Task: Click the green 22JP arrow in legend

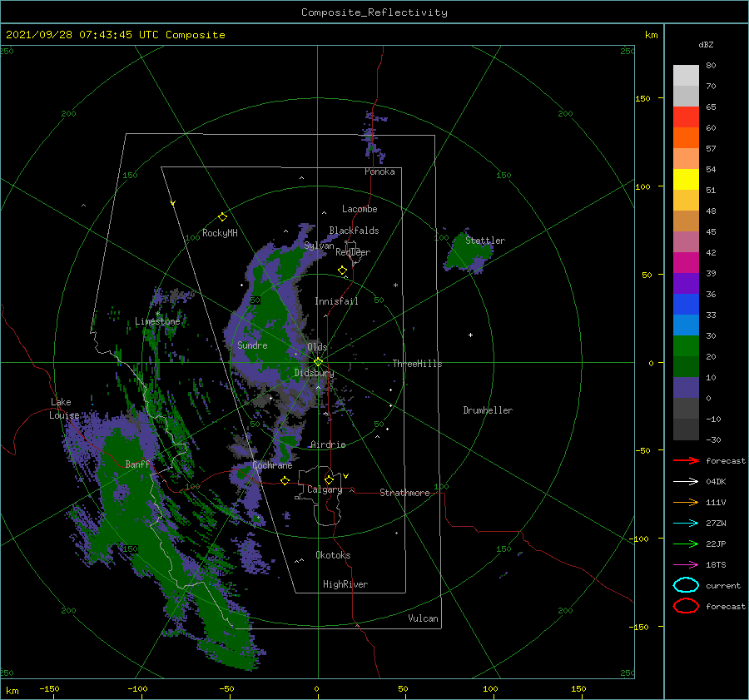Action: pos(686,544)
